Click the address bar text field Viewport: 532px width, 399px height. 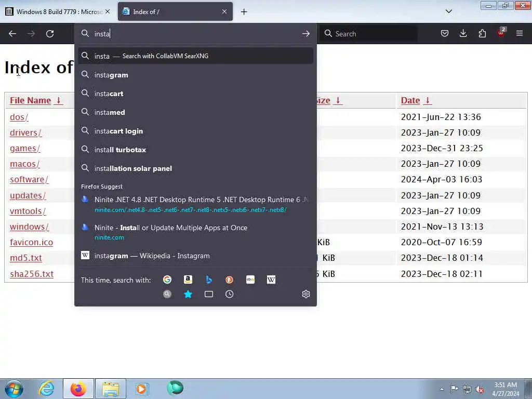[x=196, y=34]
